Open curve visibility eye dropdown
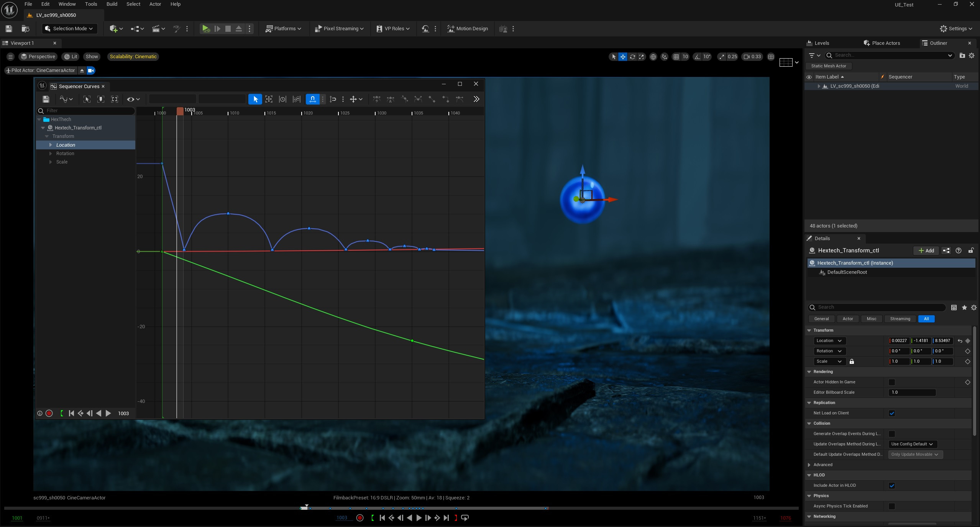Viewport: 980px width, 527px height. tap(133, 99)
